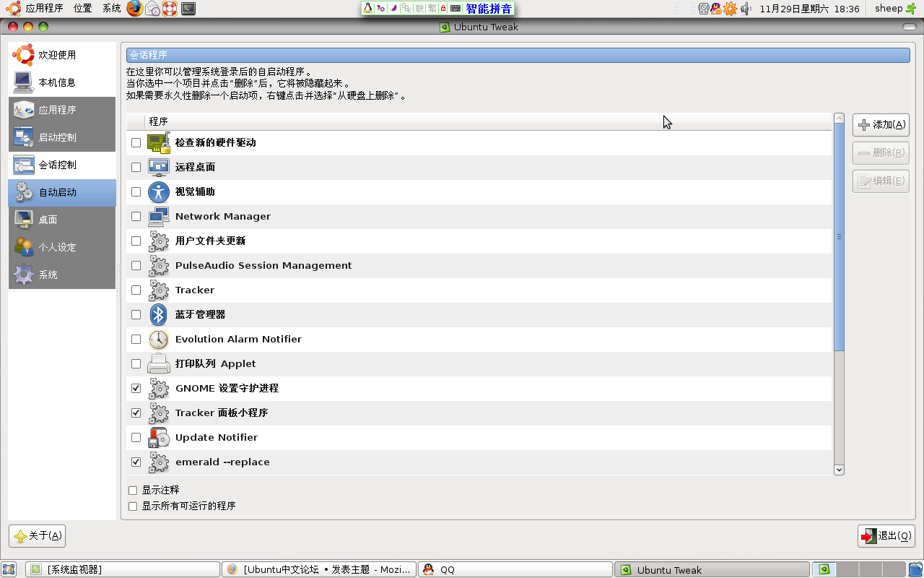Click the emerald --replace gear icon

pyautogui.click(x=158, y=462)
